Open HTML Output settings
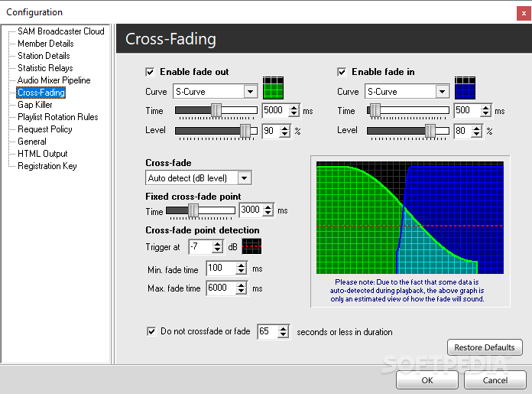This screenshot has width=532, height=394. 43,154
